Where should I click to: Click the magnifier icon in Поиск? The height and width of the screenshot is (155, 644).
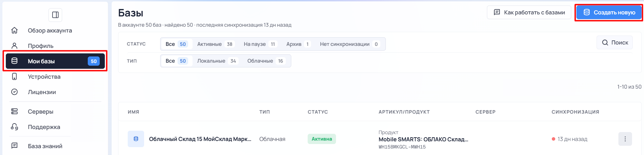click(605, 42)
